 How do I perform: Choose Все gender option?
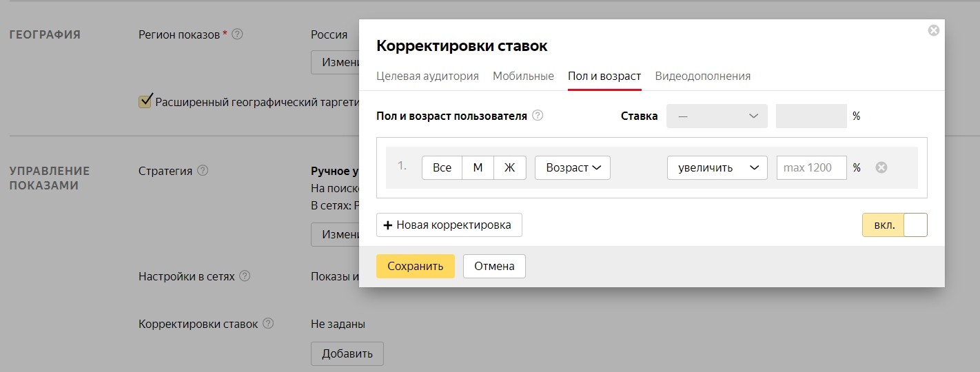coord(442,167)
